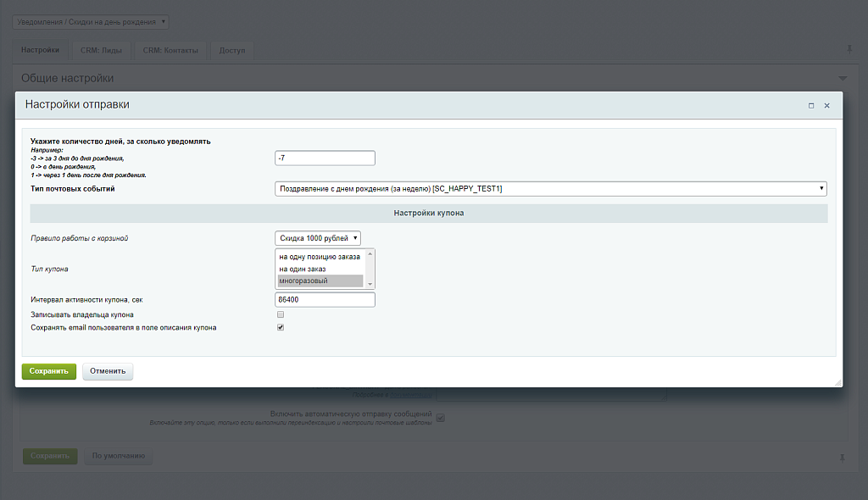Open the Скидка 1000 рублей dropdown
Screen dimensions: 868x500
pos(318,238)
